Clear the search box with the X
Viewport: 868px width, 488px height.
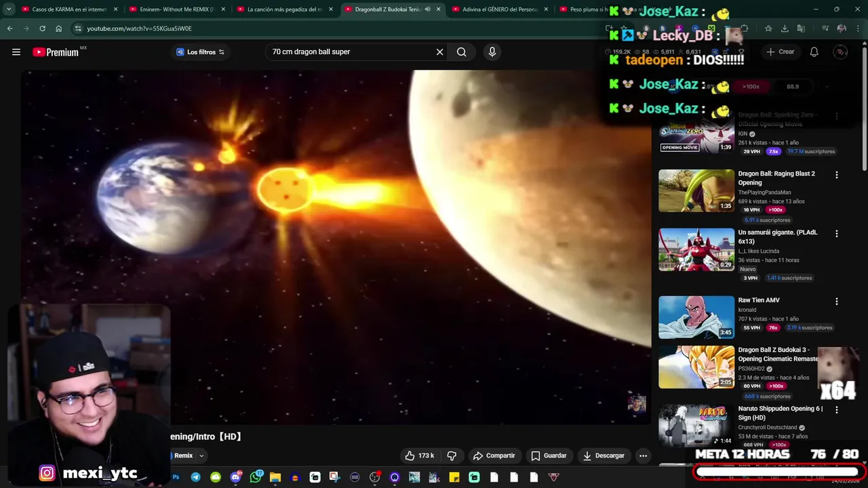(439, 52)
